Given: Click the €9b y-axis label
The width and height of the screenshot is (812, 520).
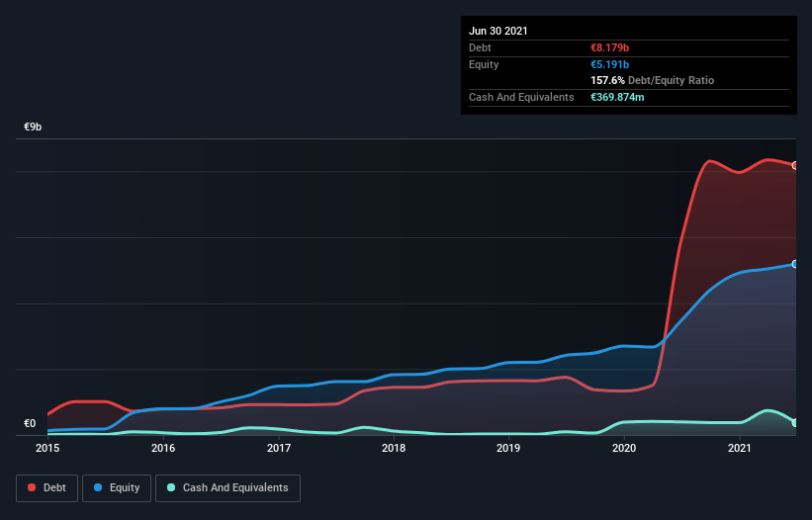Looking at the screenshot, I should point(33,127).
